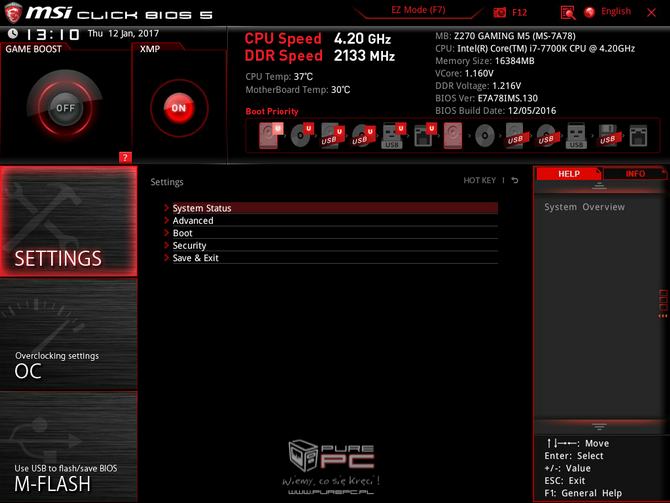Image resolution: width=670 pixels, height=503 pixels.
Task: Click the English language label
Action: click(x=616, y=11)
